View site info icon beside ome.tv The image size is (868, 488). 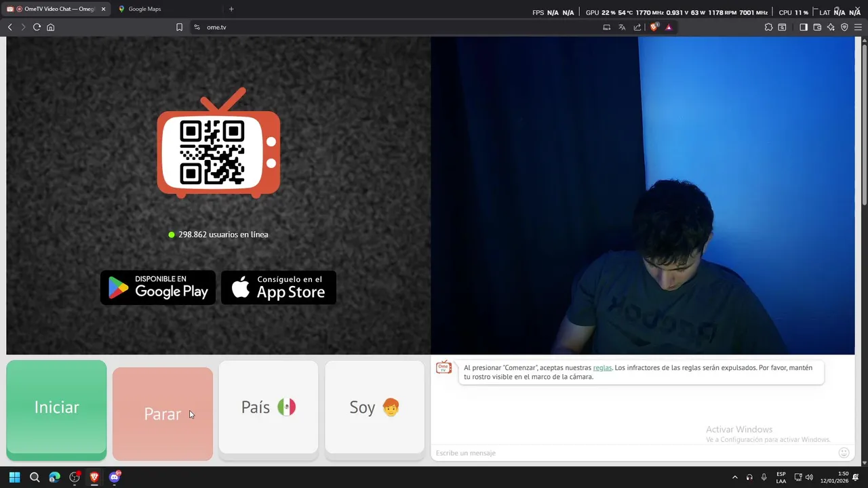(x=197, y=27)
